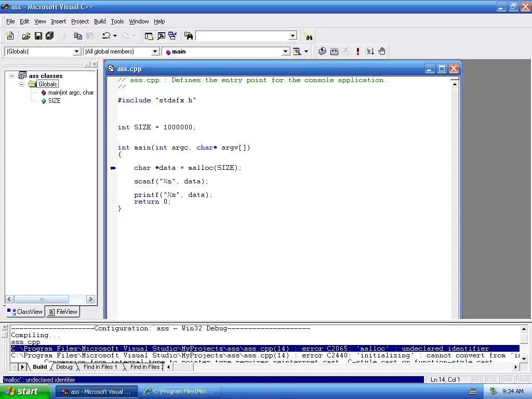Build the project with the Build icon
Viewport: 532px width, 399px height.
point(334,51)
